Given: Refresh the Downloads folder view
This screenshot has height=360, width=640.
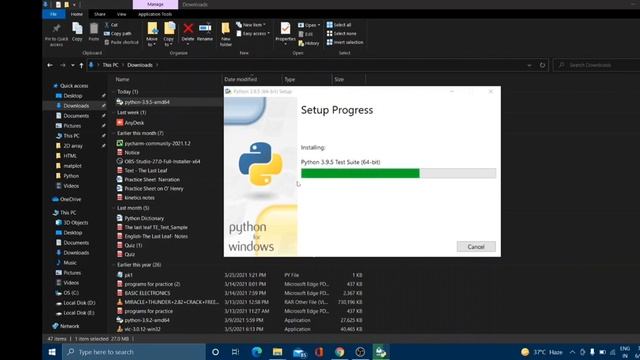Looking at the screenshot, I should pyautogui.click(x=542, y=65).
